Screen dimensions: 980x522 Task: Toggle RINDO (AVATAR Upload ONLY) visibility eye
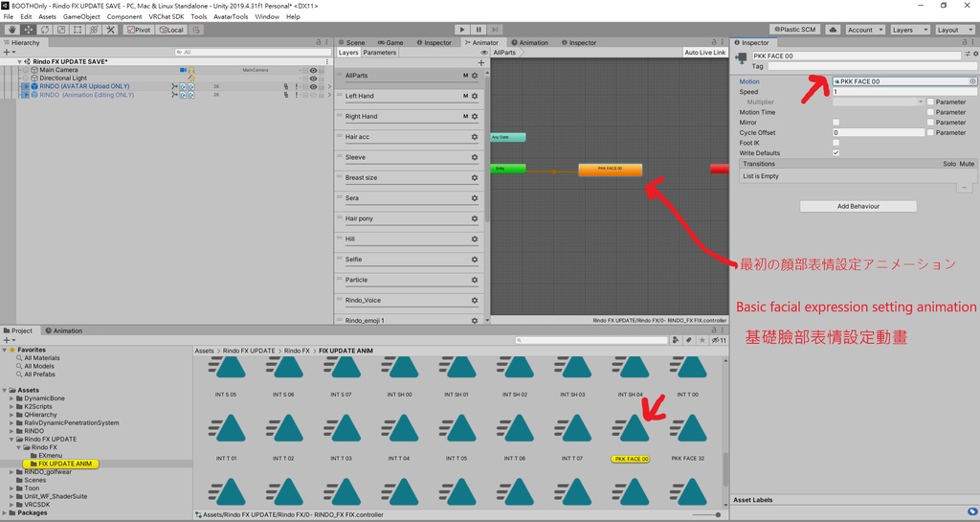click(313, 87)
